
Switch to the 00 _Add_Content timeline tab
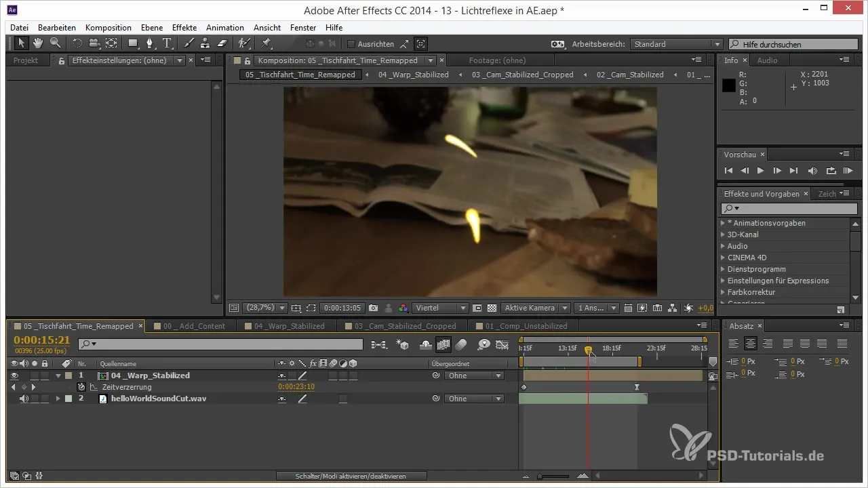[x=194, y=326]
